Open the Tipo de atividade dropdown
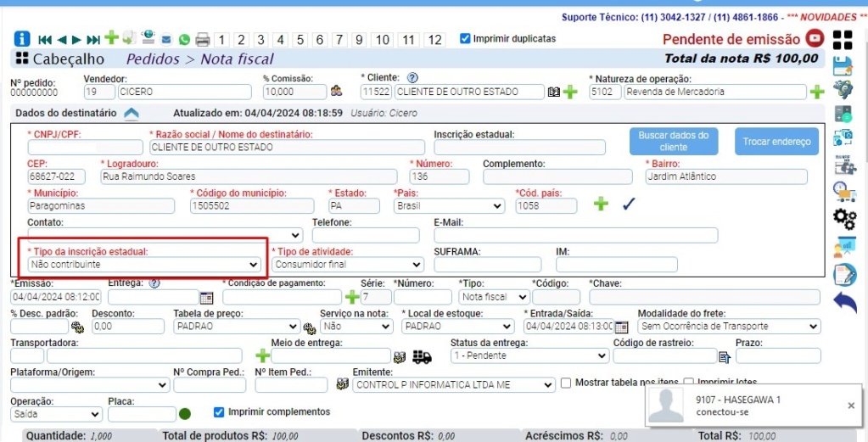 click(348, 265)
